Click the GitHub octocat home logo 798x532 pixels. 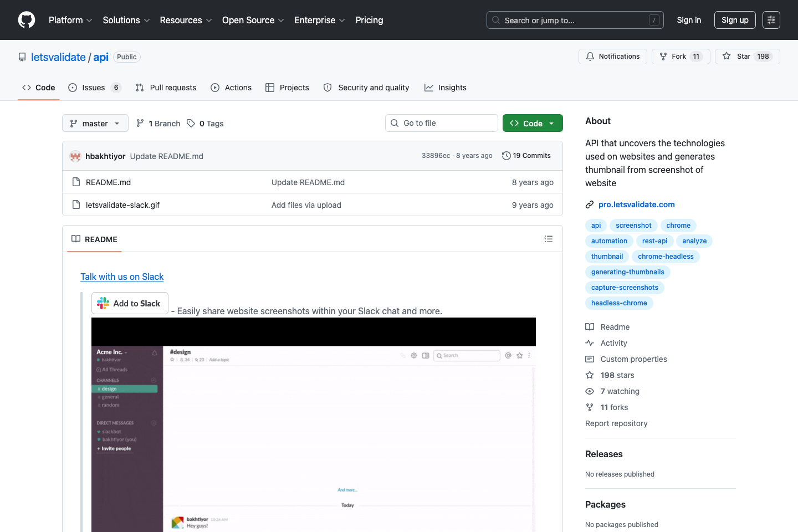[26, 20]
